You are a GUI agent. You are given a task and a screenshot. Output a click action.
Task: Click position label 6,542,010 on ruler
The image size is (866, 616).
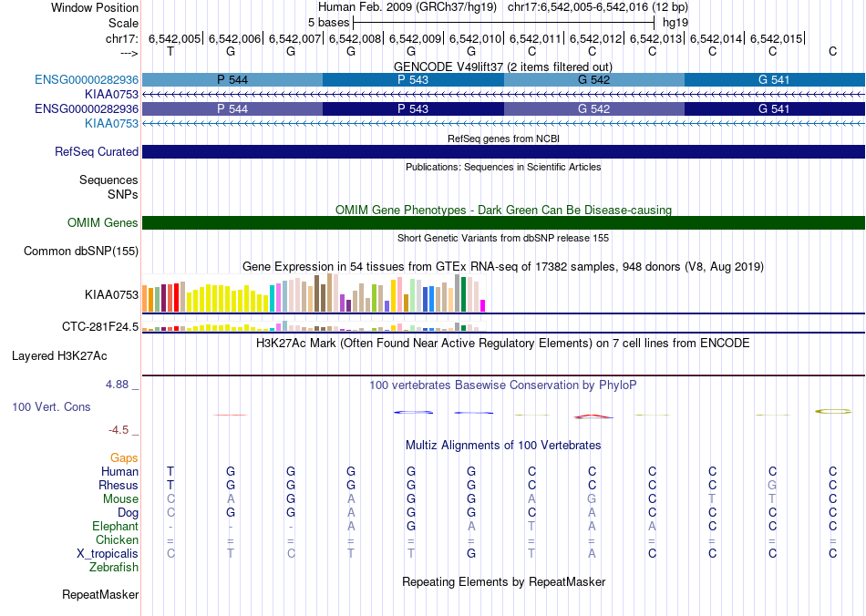476,38
